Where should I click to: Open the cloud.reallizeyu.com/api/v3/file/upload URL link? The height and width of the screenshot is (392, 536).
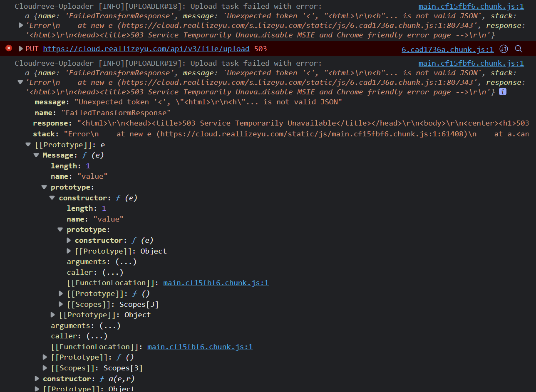pos(146,49)
